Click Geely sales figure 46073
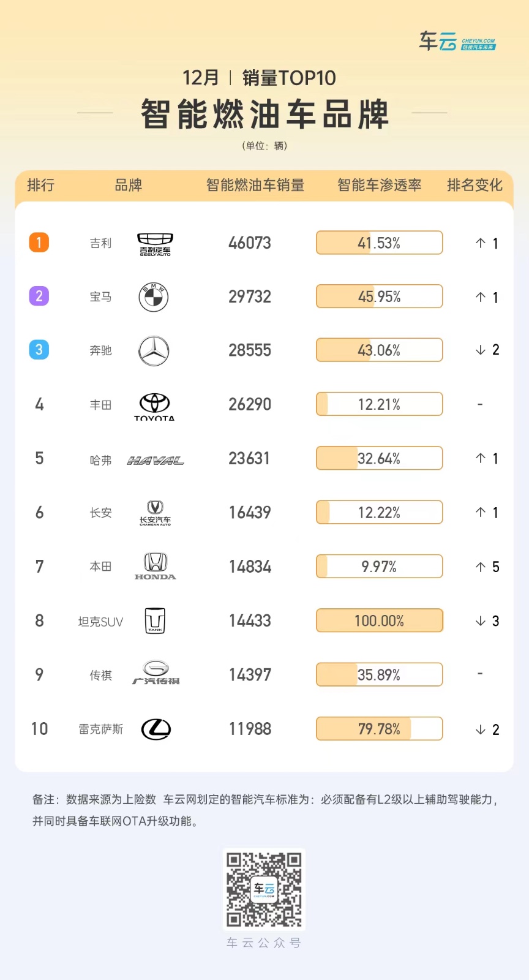The width and height of the screenshot is (529, 980). [x=250, y=243]
